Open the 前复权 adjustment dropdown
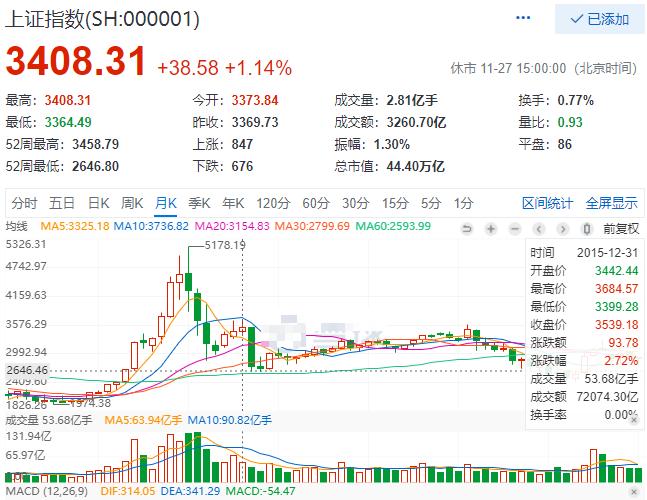This screenshot has height=500, width=647. click(621, 229)
